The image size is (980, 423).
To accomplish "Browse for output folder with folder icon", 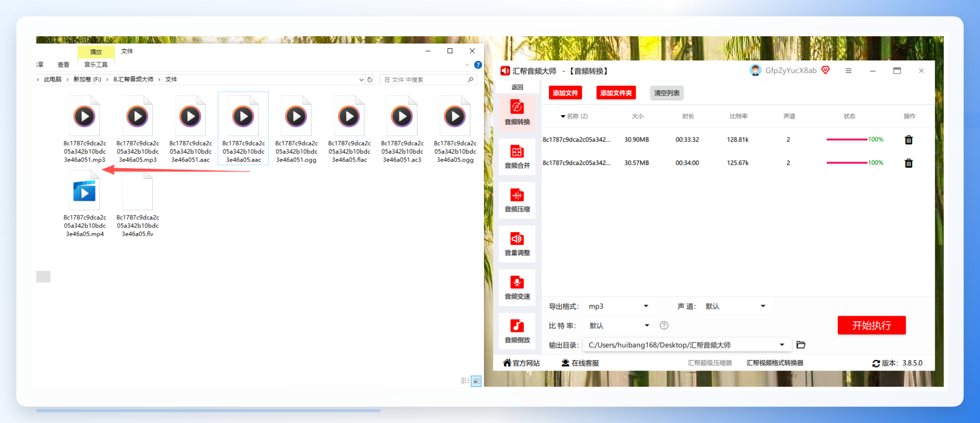I will point(801,345).
